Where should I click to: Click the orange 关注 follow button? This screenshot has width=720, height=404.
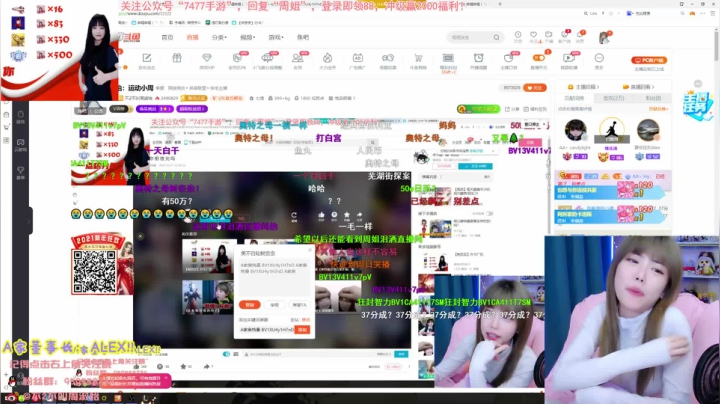pos(534,88)
